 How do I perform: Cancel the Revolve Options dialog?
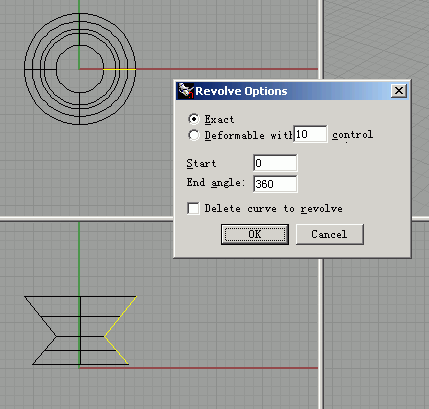coord(329,234)
